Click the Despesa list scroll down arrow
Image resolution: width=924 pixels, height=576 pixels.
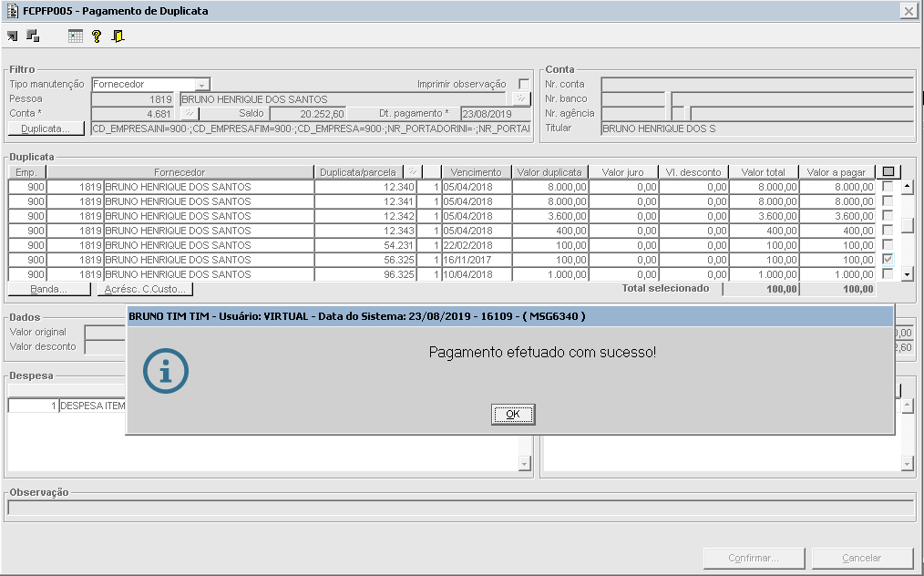click(525, 464)
